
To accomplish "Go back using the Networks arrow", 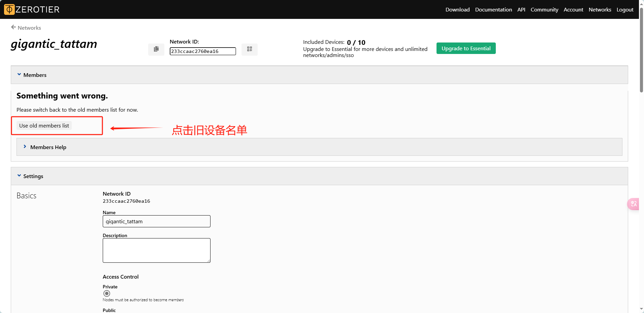I will [13, 27].
